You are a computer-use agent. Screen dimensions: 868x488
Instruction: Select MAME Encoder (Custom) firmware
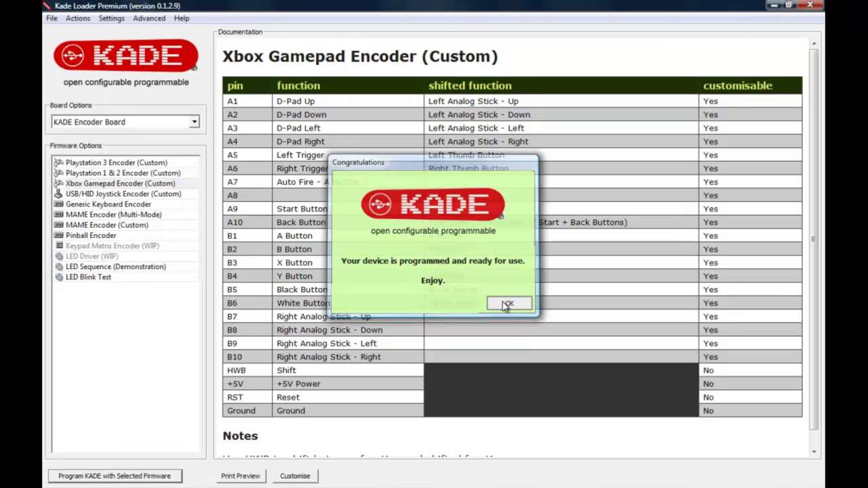coord(106,225)
